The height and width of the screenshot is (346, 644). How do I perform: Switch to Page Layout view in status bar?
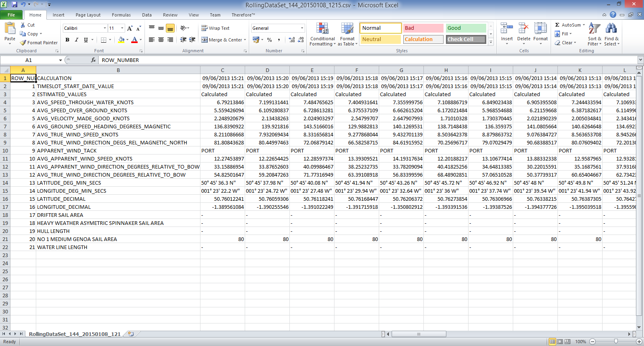[560, 342]
